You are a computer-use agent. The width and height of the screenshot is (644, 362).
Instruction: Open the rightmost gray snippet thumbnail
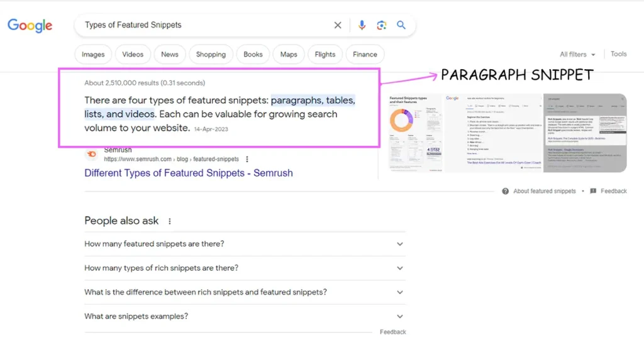[x=586, y=133]
